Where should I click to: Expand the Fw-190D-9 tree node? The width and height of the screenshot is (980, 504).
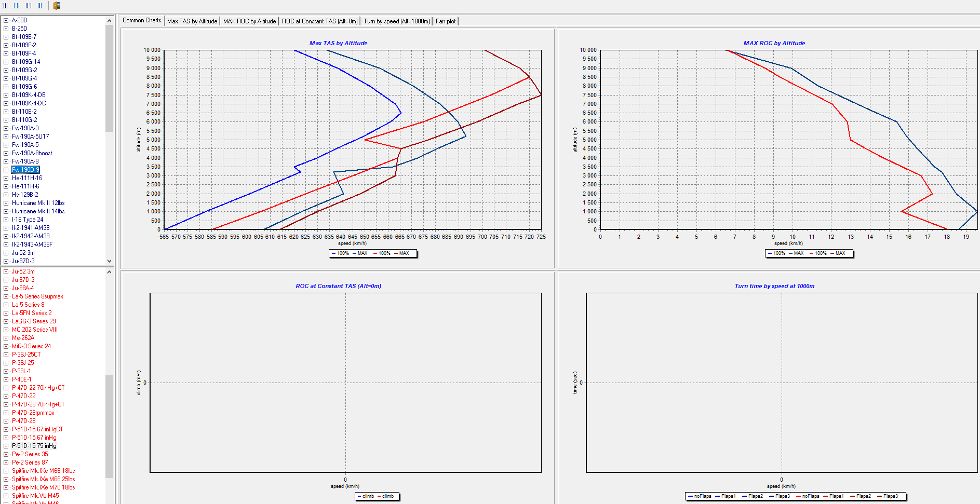coord(6,170)
